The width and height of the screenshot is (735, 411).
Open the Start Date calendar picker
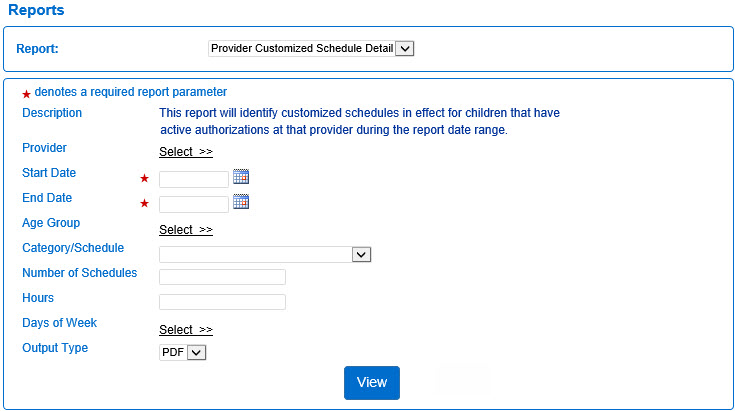240,177
